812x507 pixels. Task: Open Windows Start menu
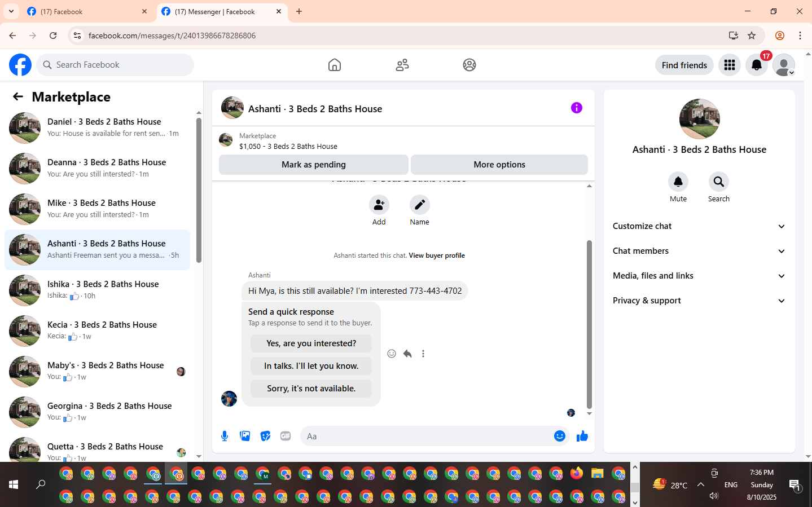click(14, 484)
